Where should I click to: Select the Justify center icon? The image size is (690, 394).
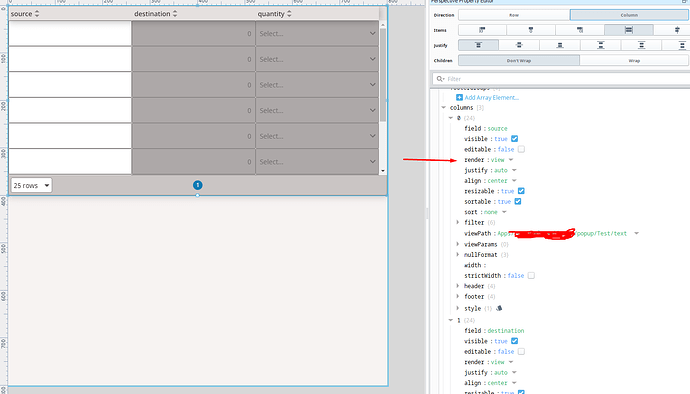(519, 45)
